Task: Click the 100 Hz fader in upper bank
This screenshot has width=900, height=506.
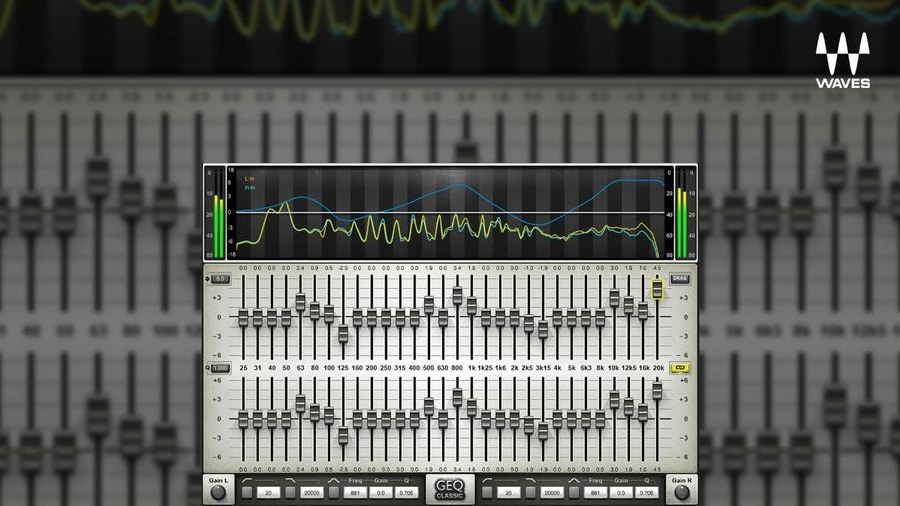Action: click(329, 314)
